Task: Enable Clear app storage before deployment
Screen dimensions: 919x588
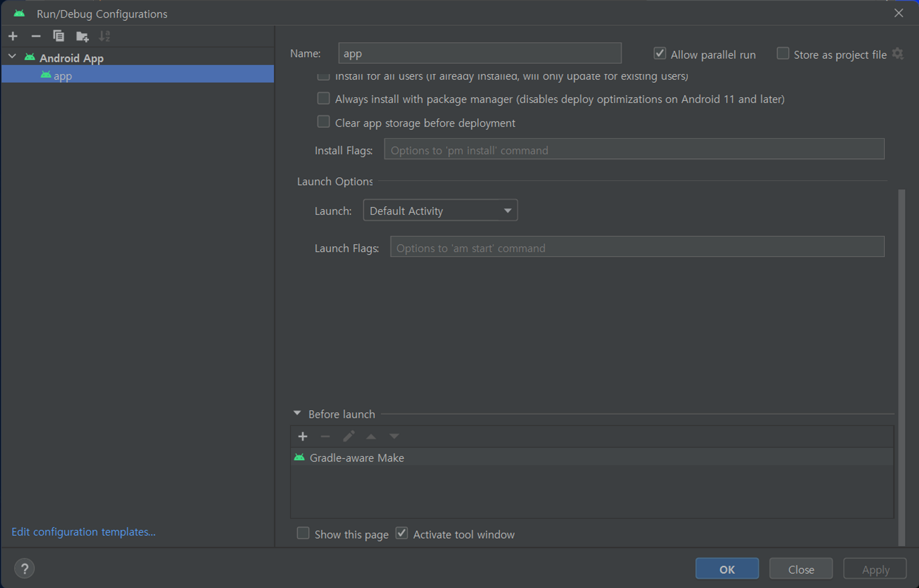Action: pos(323,122)
